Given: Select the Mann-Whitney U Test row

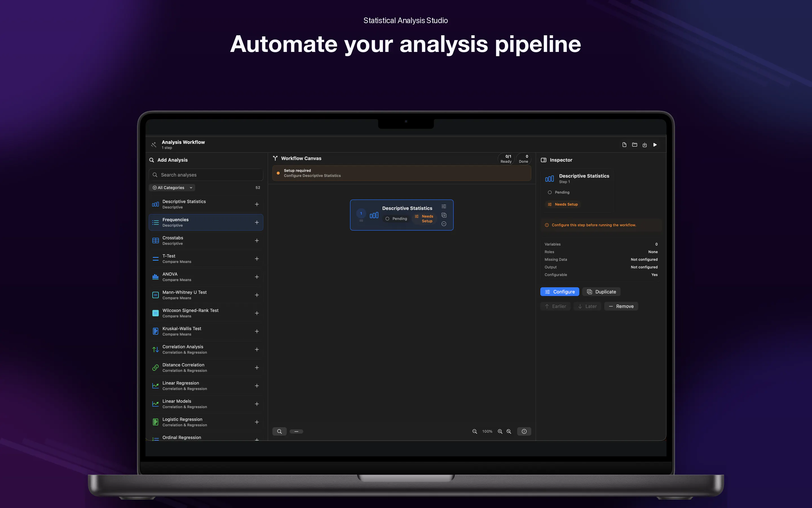Looking at the screenshot, I should pos(206,295).
